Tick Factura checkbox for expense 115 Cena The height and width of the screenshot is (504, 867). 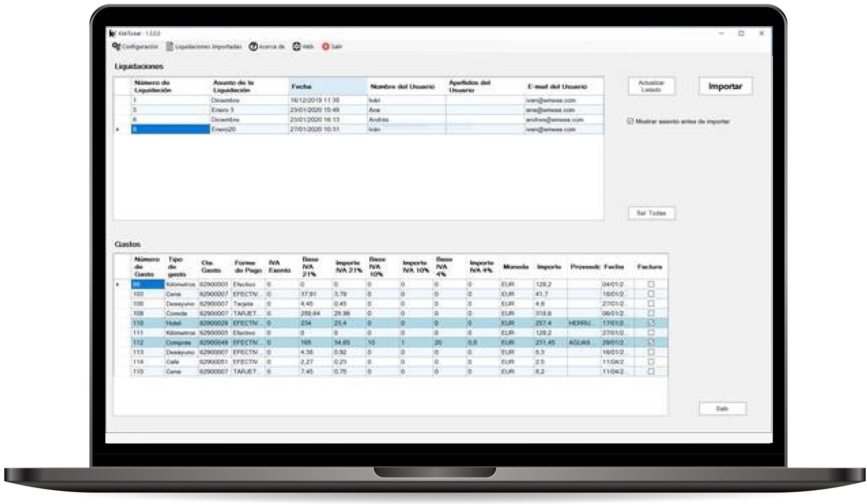coord(651,371)
